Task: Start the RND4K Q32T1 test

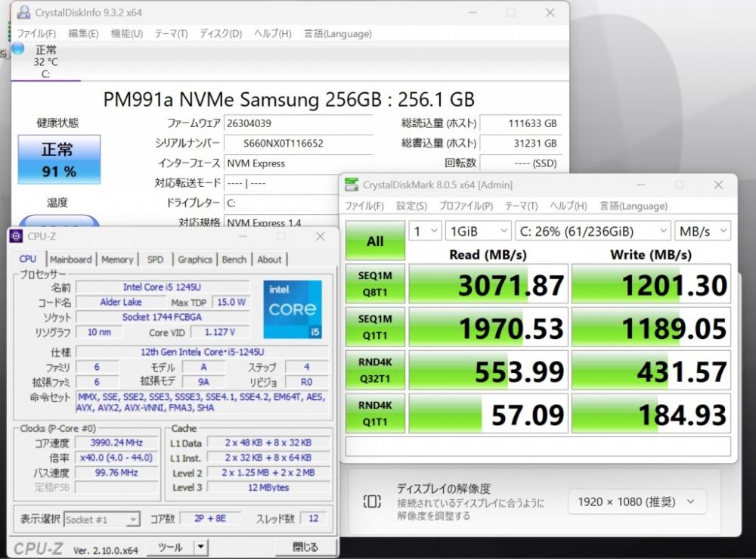Action: pyautogui.click(x=375, y=370)
